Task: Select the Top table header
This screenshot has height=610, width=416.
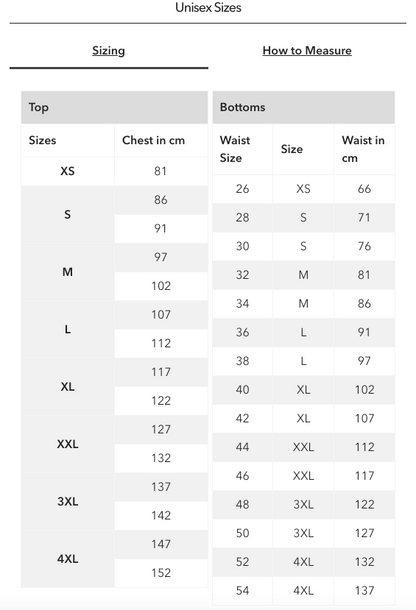Action: point(114,107)
